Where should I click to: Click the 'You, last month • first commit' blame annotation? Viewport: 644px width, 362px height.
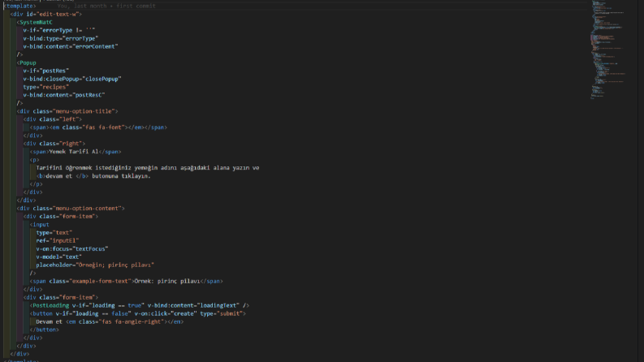pyautogui.click(x=106, y=6)
